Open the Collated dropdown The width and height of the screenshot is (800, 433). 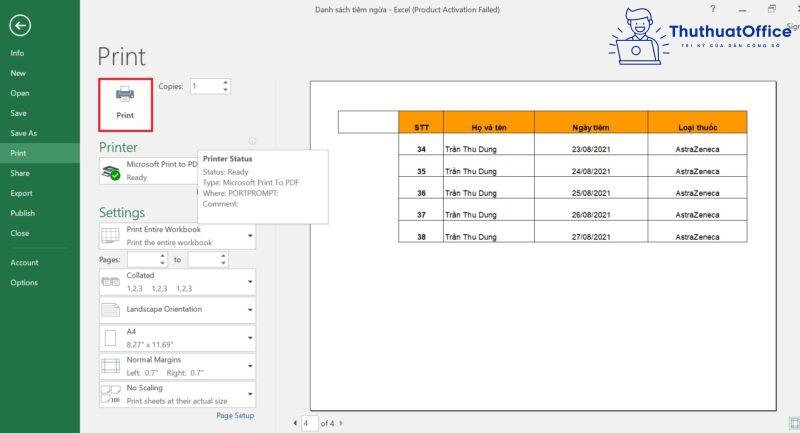coord(178,282)
